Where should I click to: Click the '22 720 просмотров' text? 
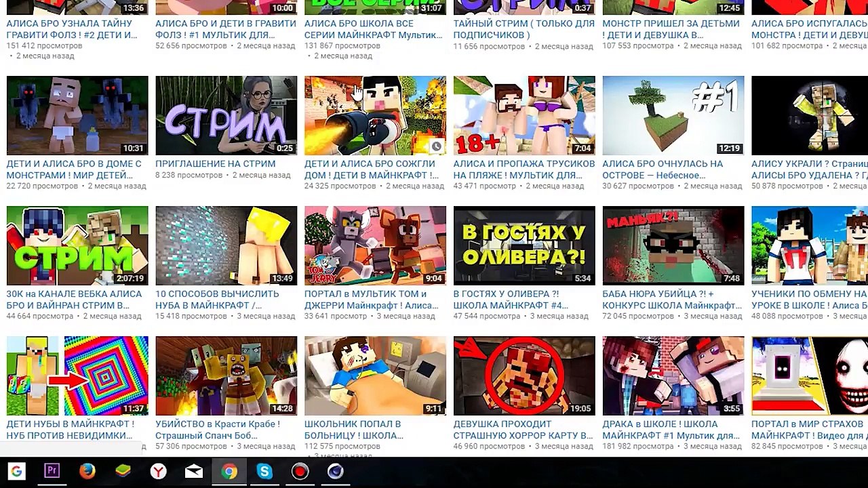43,186
